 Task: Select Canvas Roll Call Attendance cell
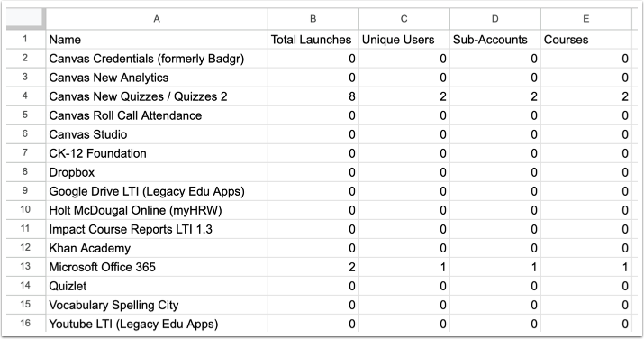[x=157, y=115]
